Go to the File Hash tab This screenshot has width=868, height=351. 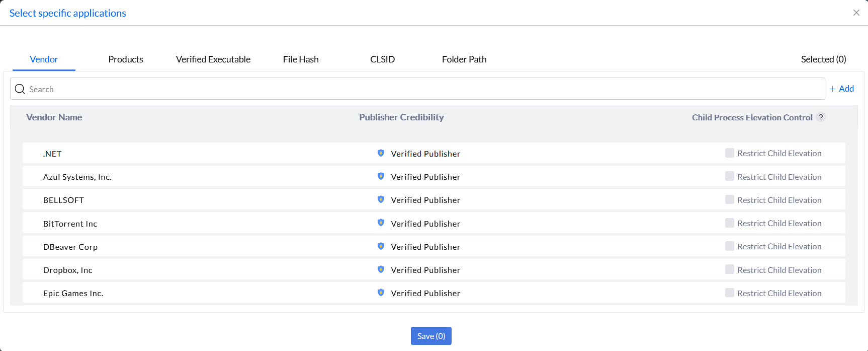point(301,59)
